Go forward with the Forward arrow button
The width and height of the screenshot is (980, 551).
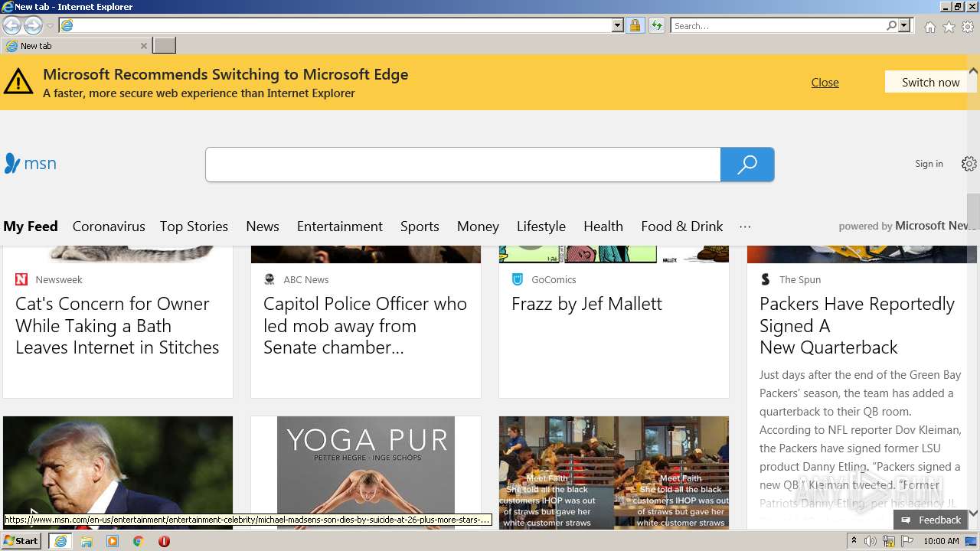[33, 25]
